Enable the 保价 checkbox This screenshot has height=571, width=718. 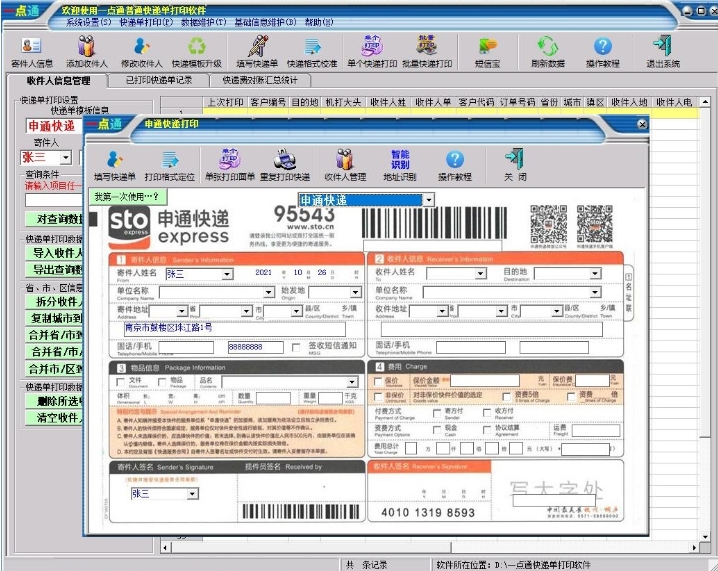click(378, 381)
